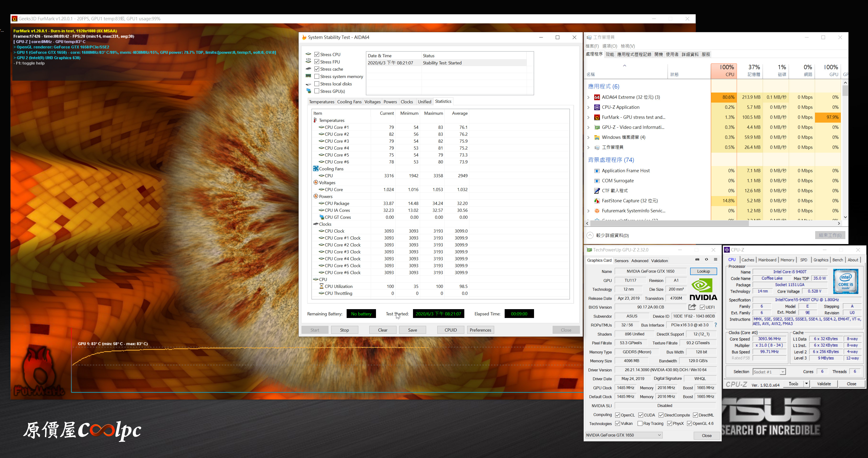Screen dimensions: 868x458
Task: Toggle UEFI checkbox in GPU-Z
Action: tap(702, 307)
